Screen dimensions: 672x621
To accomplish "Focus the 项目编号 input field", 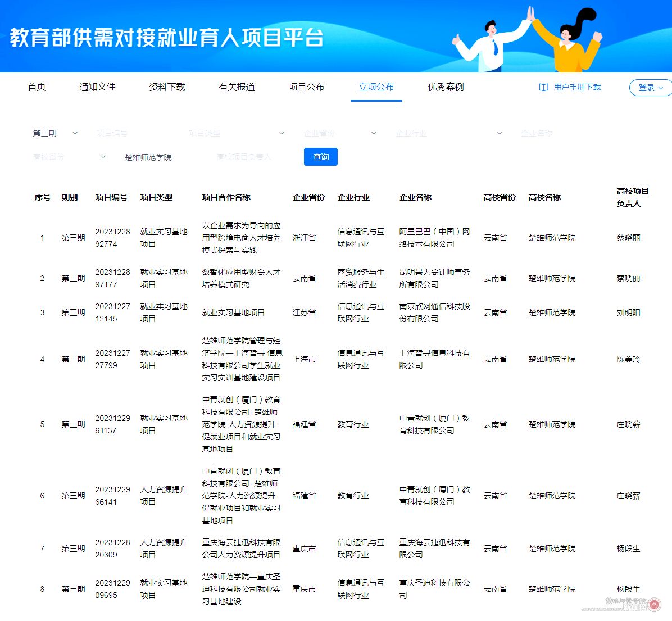I will coord(135,133).
